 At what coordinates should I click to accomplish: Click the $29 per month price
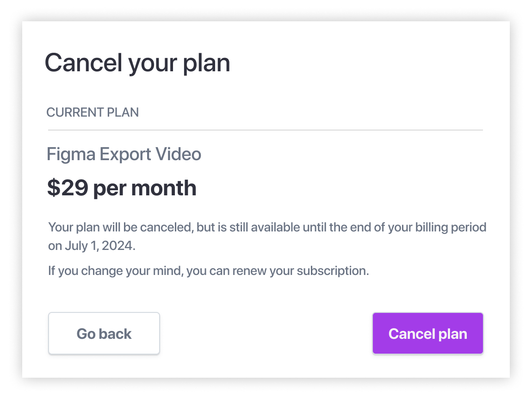point(122,188)
